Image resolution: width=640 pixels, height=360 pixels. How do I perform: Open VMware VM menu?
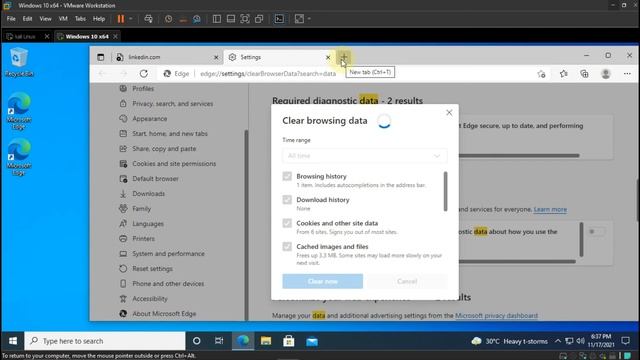(x=63, y=19)
